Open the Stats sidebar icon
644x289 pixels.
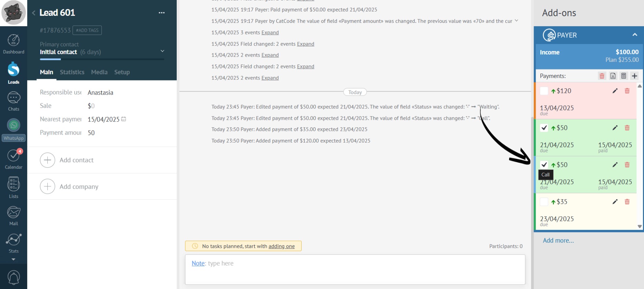pos(13,243)
